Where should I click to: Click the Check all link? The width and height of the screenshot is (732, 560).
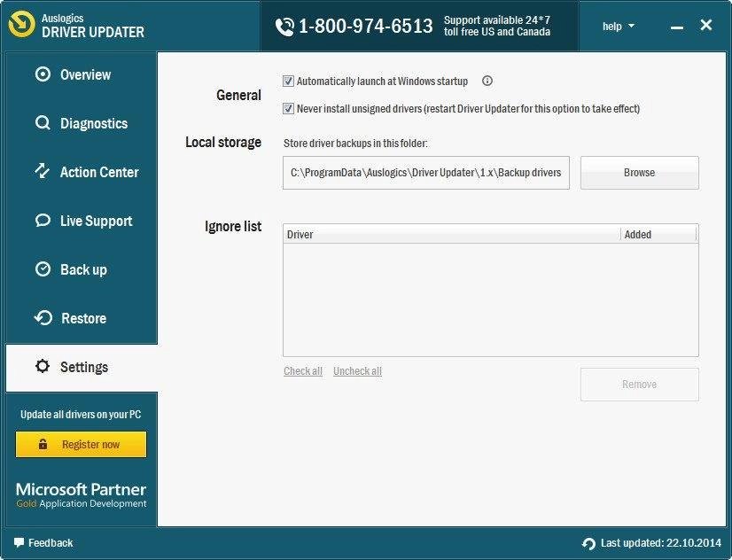[x=303, y=371]
